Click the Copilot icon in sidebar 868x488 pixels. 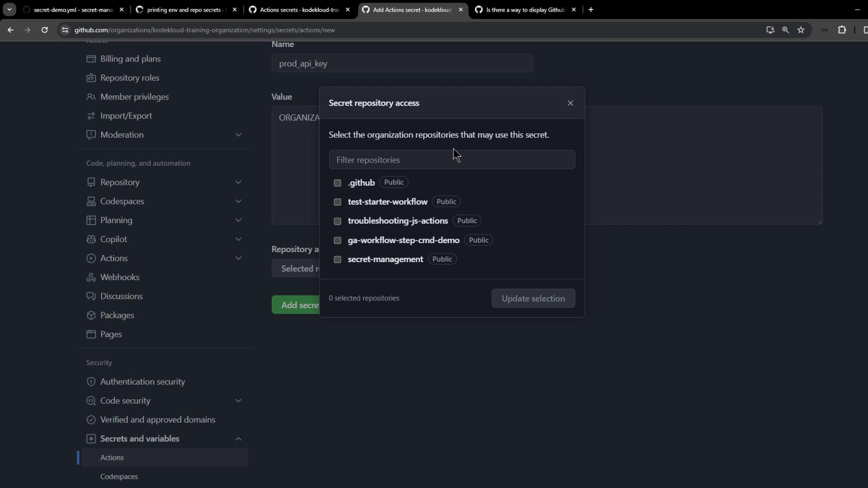[91, 239]
